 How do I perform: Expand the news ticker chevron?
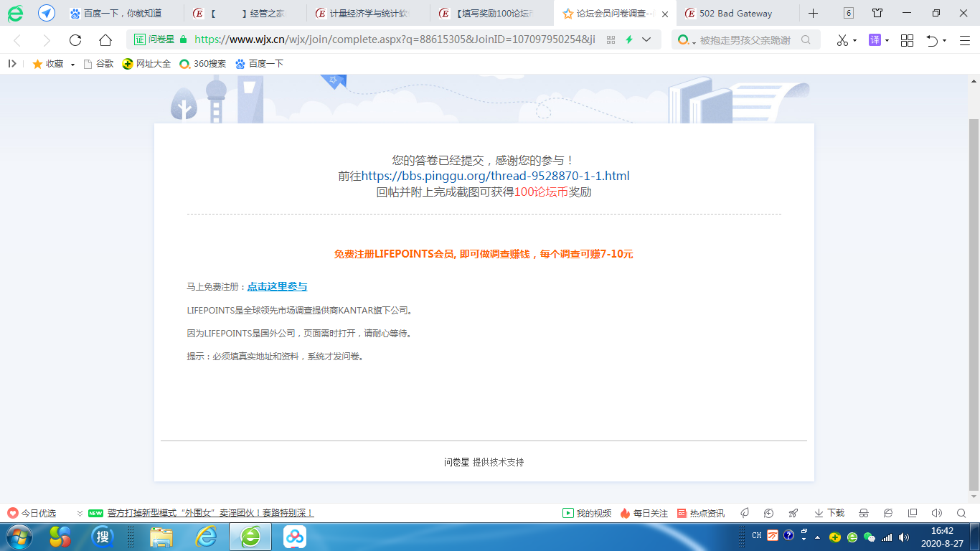click(x=80, y=514)
